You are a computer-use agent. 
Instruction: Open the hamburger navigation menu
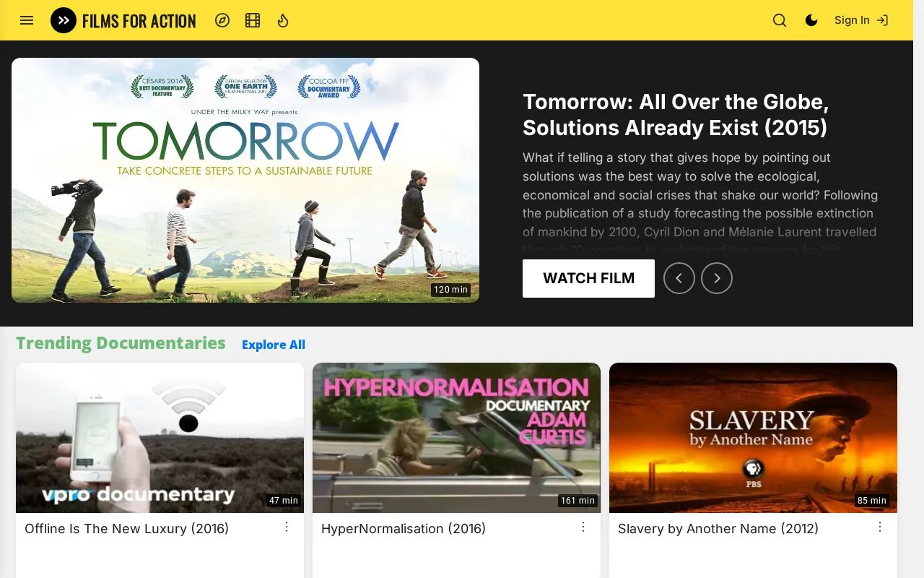tap(27, 20)
